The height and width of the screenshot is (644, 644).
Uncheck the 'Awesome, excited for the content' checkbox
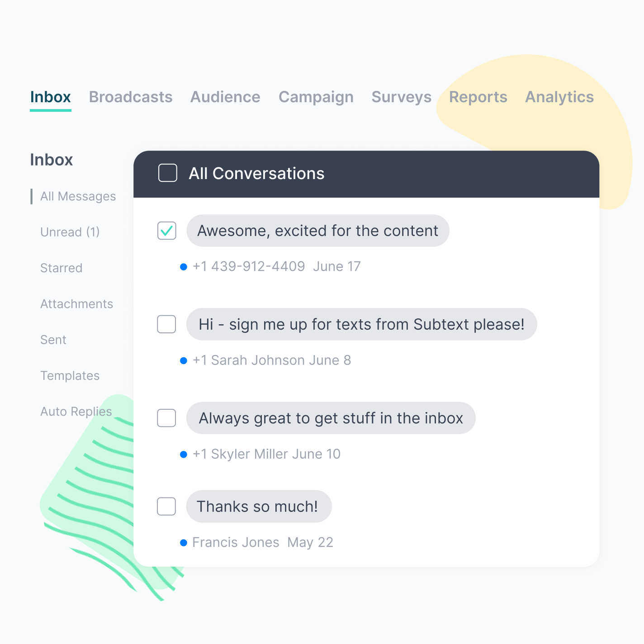[166, 231]
